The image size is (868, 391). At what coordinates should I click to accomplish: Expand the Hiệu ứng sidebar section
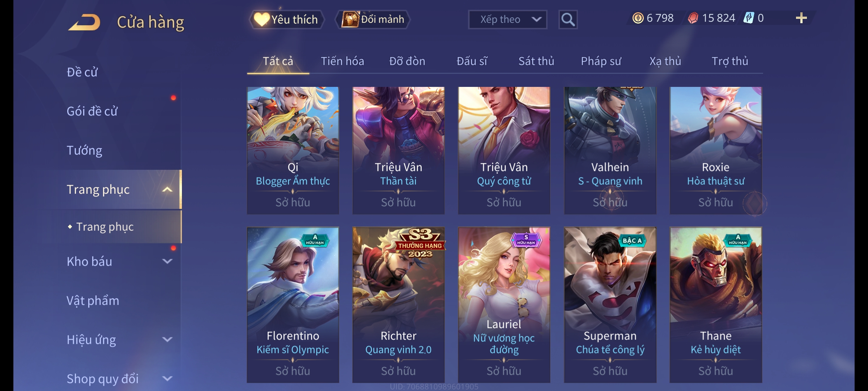(167, 340)
